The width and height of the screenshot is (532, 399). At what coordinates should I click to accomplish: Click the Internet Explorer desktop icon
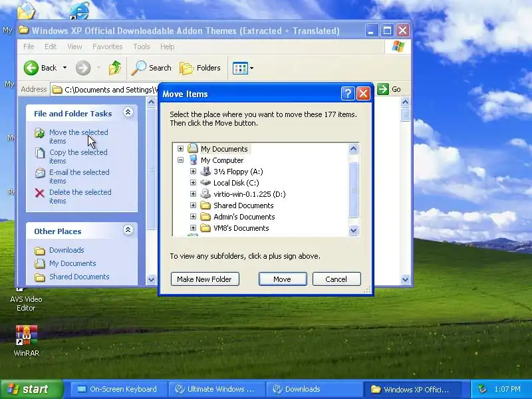click(80, 10)
